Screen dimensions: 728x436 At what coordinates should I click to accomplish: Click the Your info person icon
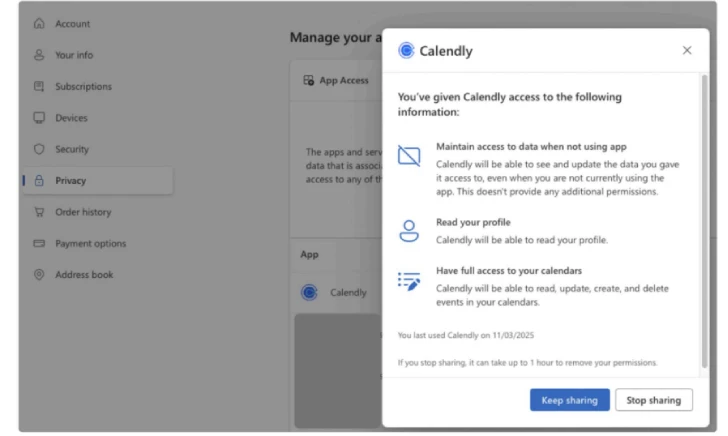[x=39, y=55]
